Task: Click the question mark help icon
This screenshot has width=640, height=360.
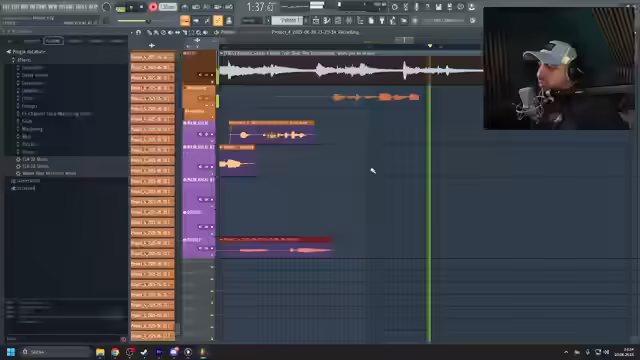Action: click(427, 7)
